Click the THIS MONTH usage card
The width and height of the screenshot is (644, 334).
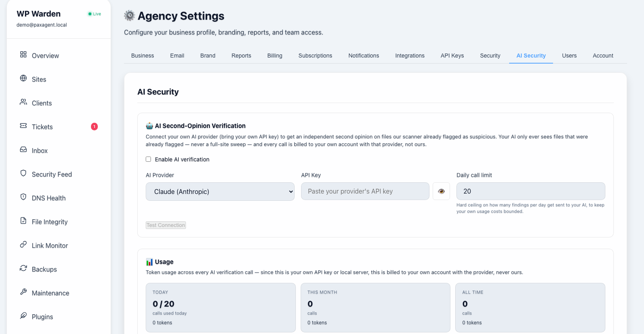[x=376, y=307]
